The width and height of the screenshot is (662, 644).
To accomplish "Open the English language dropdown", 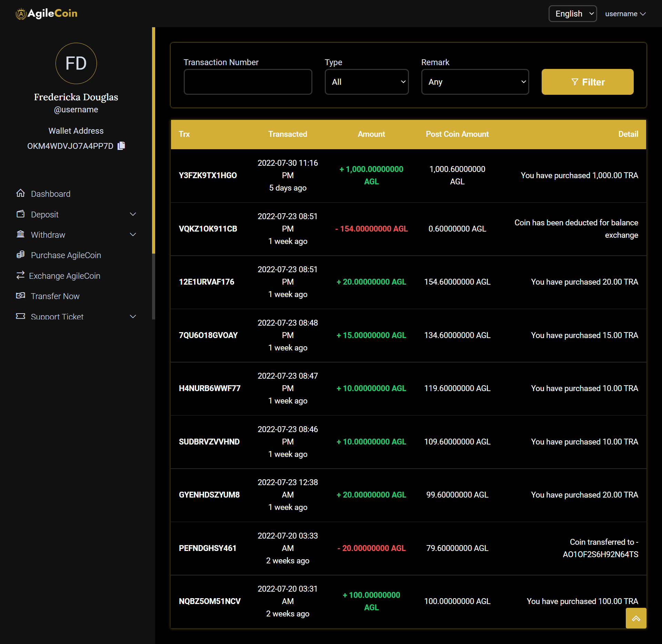I will (572, 14).
